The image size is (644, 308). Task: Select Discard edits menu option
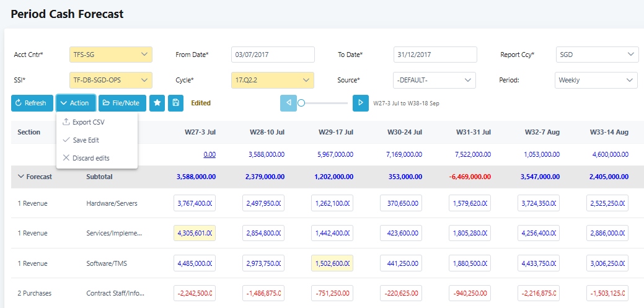[90, 158]
